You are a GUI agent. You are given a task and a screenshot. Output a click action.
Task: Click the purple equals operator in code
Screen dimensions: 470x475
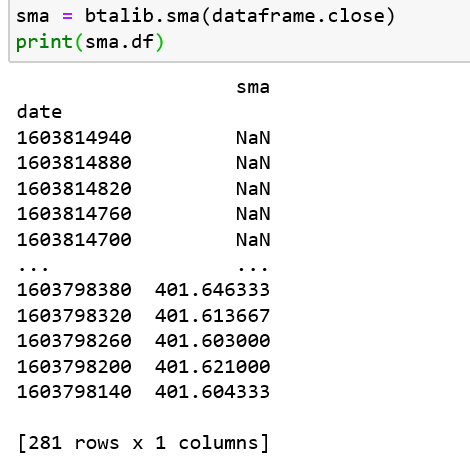point(67,16)
